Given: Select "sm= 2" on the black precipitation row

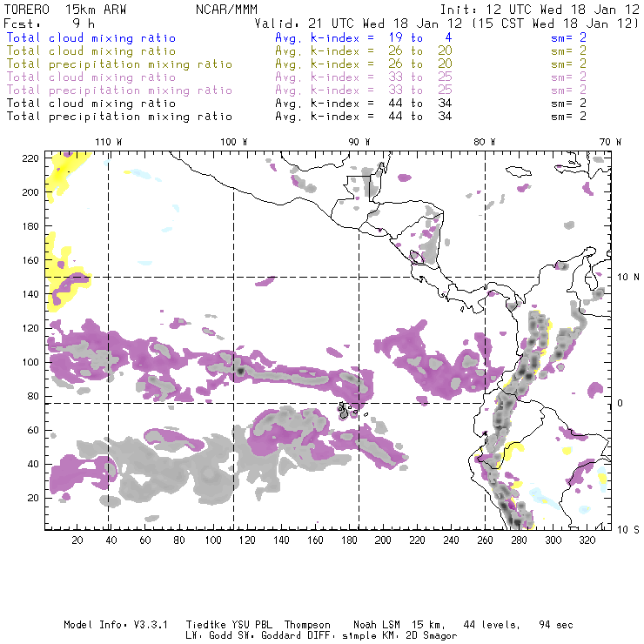Looking at the screenshot, I should 568,117.
